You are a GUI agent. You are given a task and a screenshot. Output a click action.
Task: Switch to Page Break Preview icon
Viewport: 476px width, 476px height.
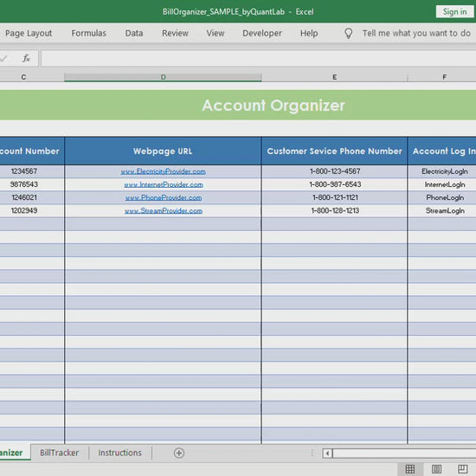point(463,469)
